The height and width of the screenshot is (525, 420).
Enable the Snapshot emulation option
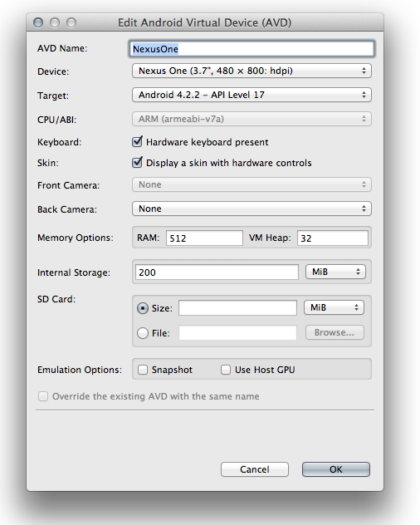pos(143,370)
